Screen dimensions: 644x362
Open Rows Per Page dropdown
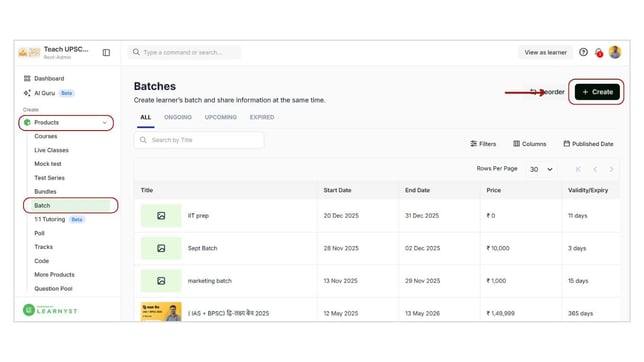[541, 169]
